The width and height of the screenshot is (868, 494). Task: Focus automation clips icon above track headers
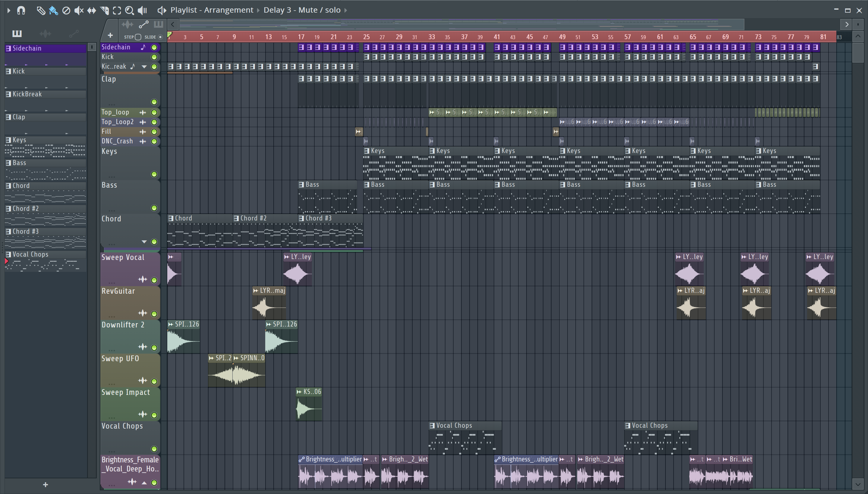(x=143, y=24)
